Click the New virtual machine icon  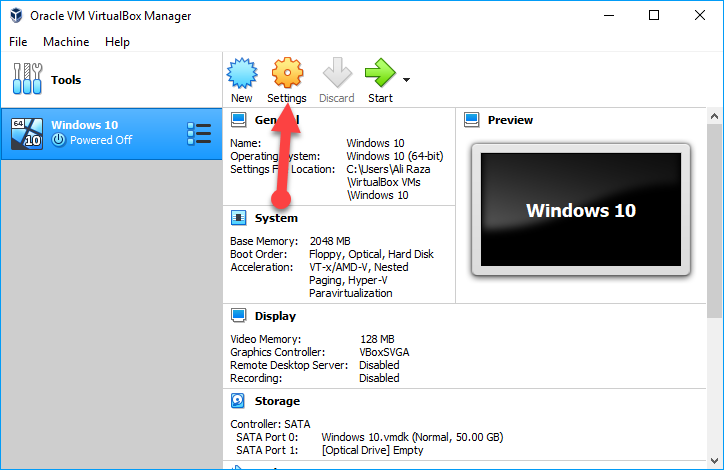coord(241,76)
